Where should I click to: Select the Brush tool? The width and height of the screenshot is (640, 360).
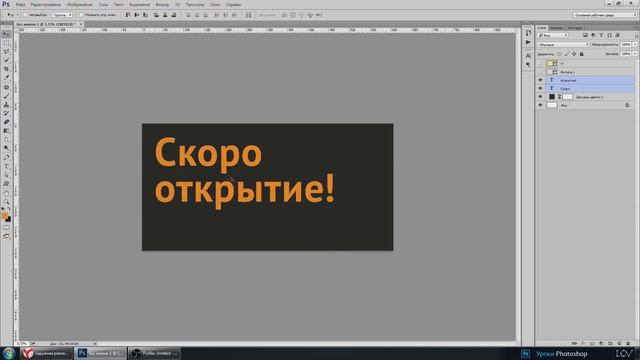[x=6, y=96]
